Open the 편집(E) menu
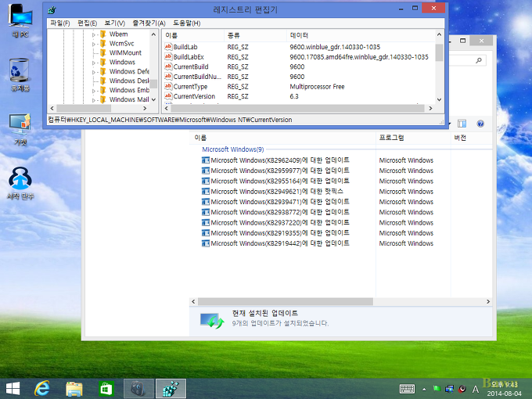532x399 pixels. 87,23
